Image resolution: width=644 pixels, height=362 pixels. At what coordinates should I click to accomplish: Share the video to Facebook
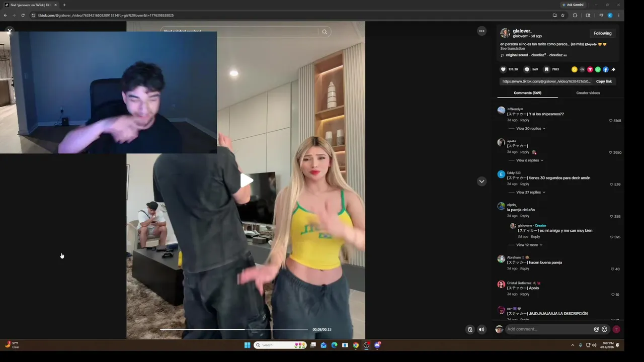pos(606,69)
